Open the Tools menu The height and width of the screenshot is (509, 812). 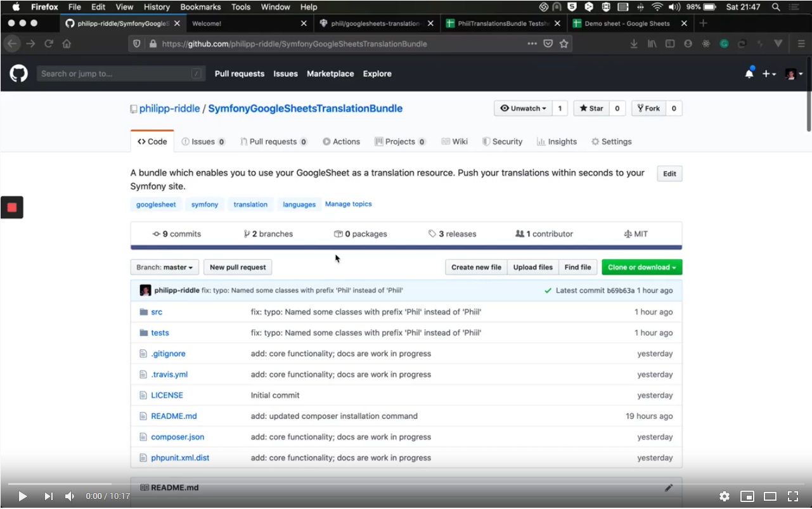pos(241,7)
